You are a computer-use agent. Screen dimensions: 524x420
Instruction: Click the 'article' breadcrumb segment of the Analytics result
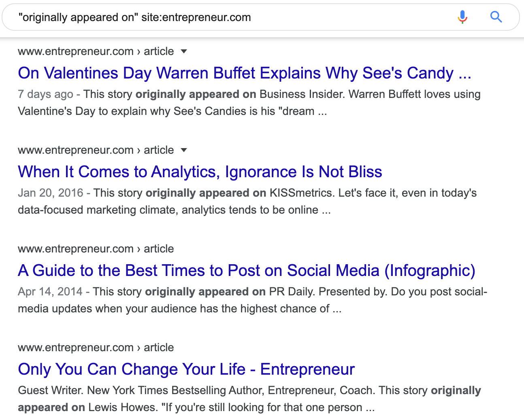point(158,150)
